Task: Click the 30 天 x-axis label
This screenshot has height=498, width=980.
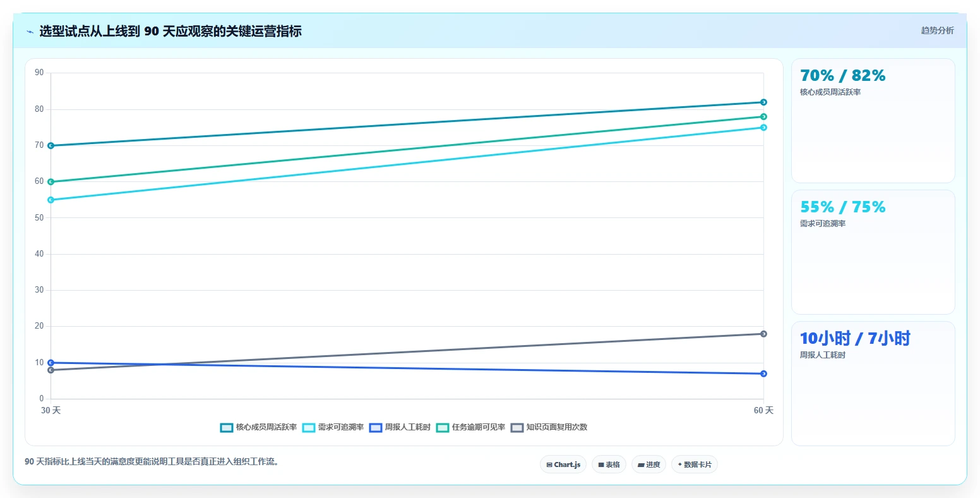Action: [51, 411]
